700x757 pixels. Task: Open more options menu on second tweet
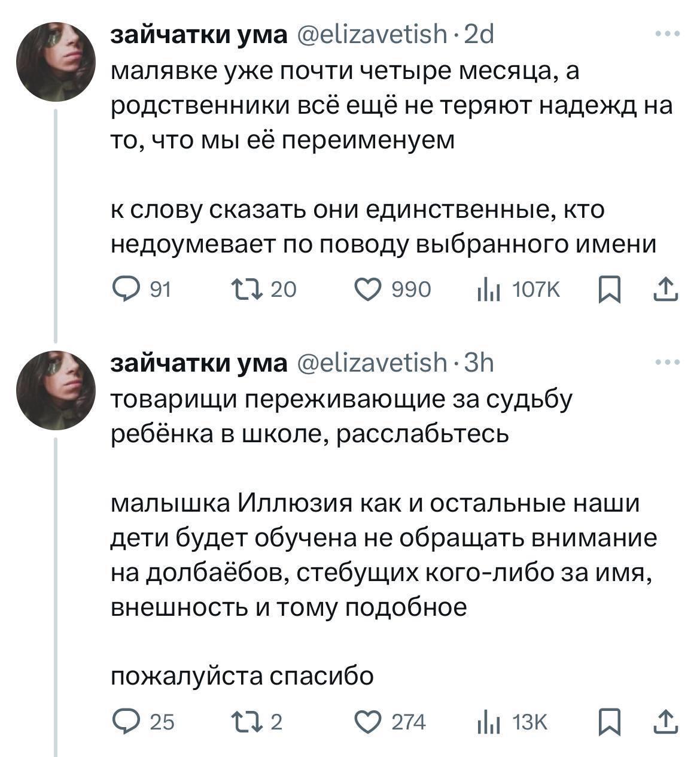(x=668, y=362)
